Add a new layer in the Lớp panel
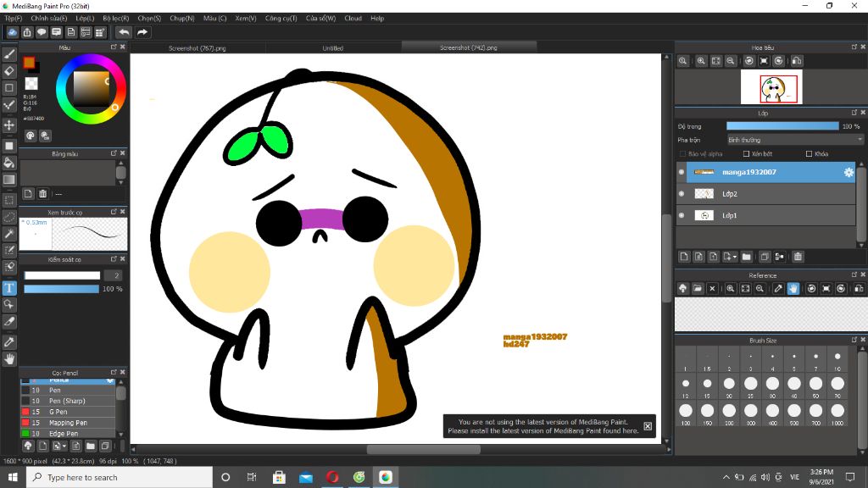This screenshot has height=488, width=868. pos(684,257)
